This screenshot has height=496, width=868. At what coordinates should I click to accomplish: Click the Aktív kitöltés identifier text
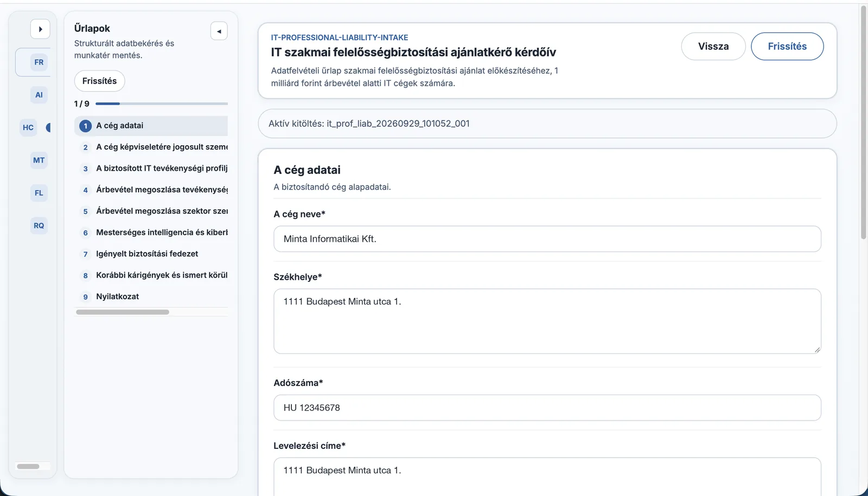click(369, 124)
